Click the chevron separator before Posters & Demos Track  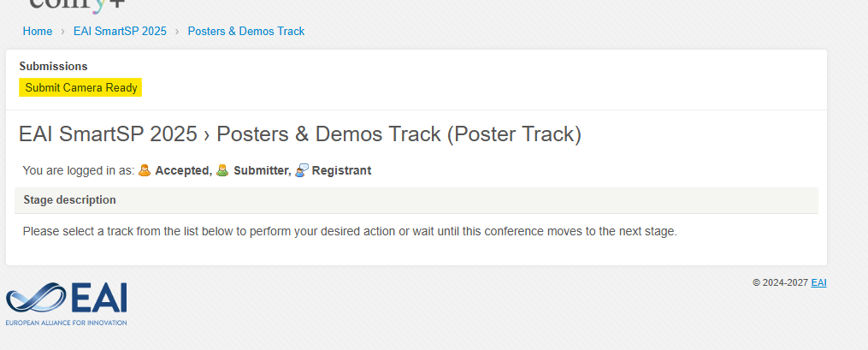(177, 31)
